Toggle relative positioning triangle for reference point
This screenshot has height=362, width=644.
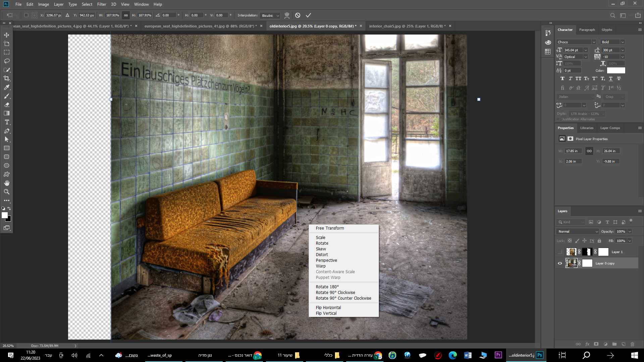pyautogui.click(x=67, y=15)
